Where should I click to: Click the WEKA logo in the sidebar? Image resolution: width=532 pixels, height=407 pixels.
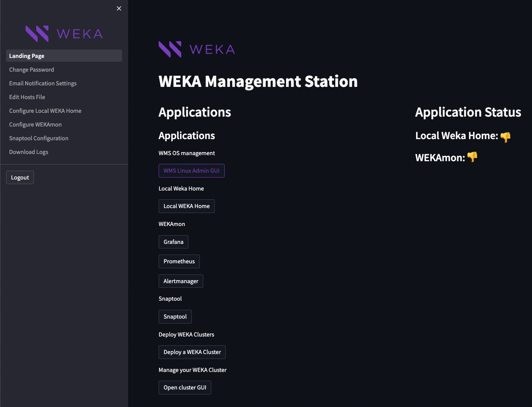(x=64, y=34)
